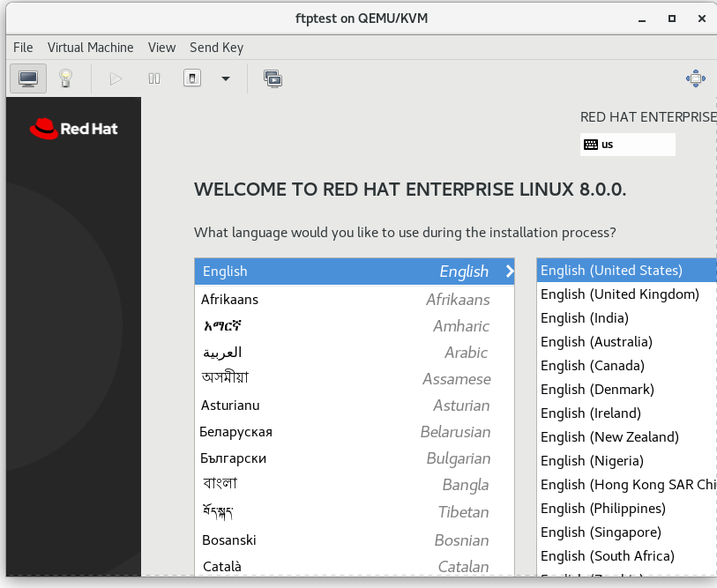Choose English (Denmark) locale

[626, 389]
